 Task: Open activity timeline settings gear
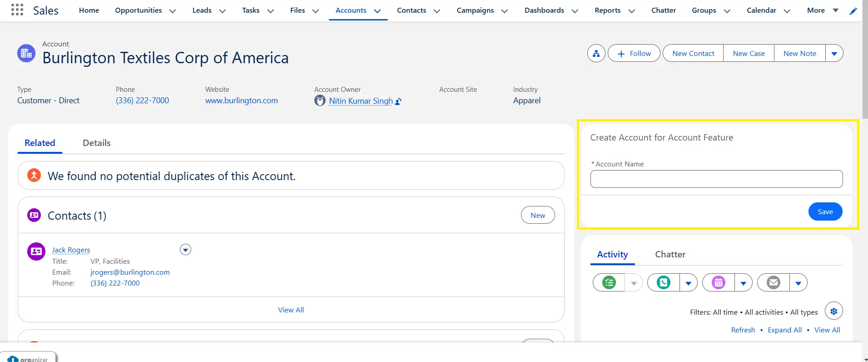834,311
